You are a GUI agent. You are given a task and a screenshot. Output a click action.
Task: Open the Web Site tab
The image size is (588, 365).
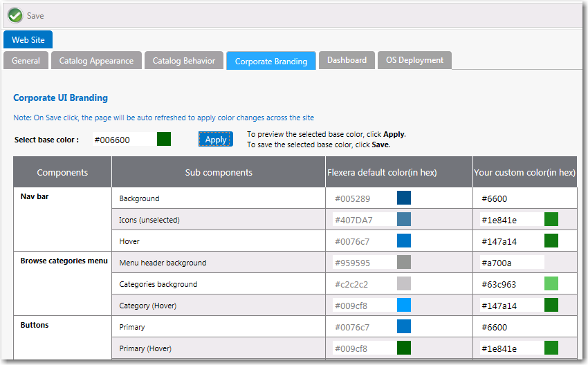point(28,40)
